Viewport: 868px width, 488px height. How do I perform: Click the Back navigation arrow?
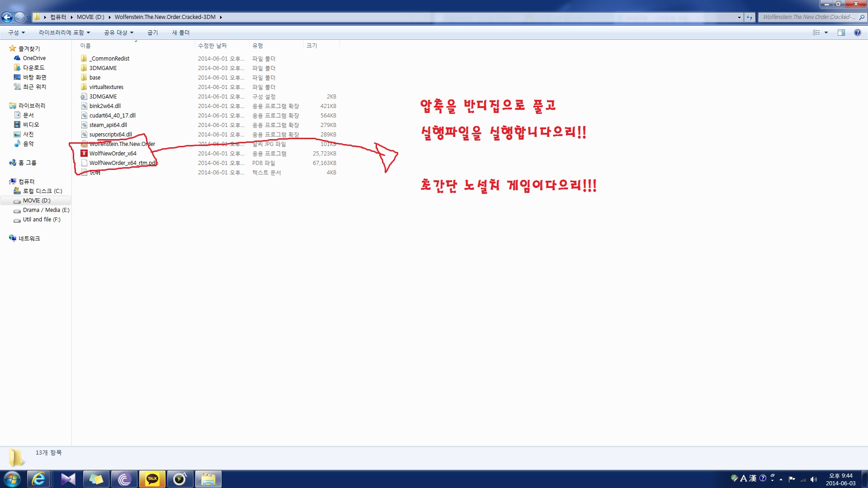click(7, 17)
